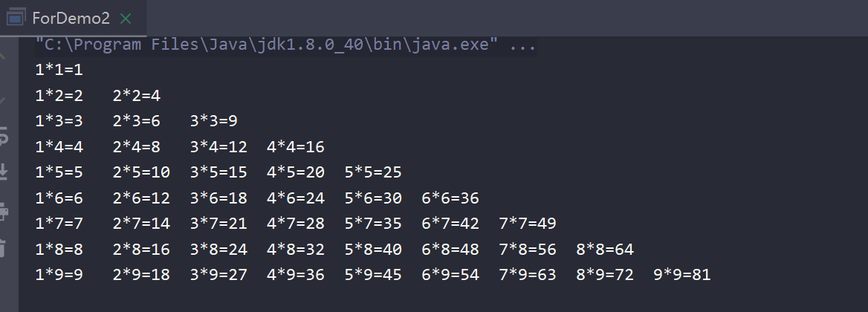Click the 6*6=36 console text
This screenshot has width=868, height=312.
tap(450, 198)
